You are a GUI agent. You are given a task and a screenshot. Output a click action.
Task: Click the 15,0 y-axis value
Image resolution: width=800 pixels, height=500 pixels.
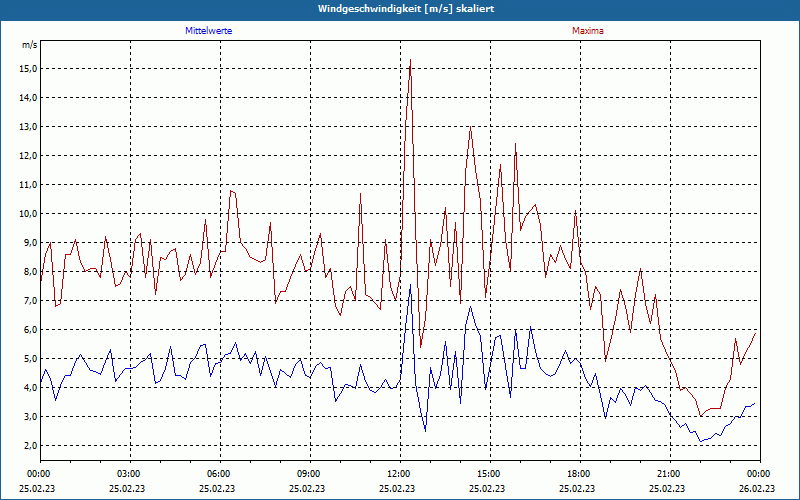(x=29, y=69)
